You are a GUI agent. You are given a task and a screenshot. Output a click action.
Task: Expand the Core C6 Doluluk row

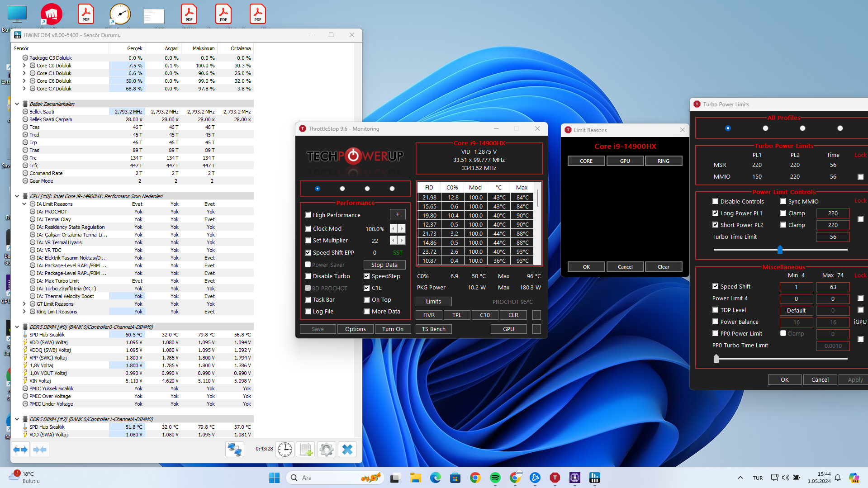tap(24, 81)
